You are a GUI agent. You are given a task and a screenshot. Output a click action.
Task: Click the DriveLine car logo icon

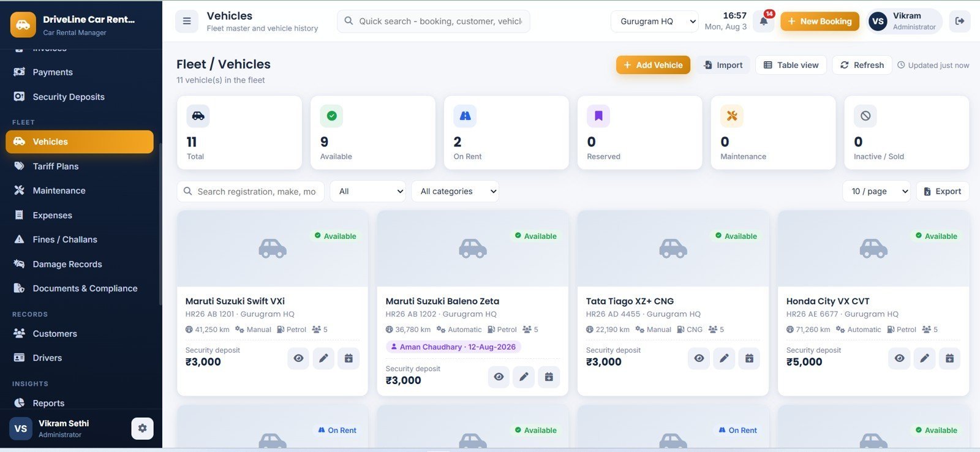[x=23, y=24]
